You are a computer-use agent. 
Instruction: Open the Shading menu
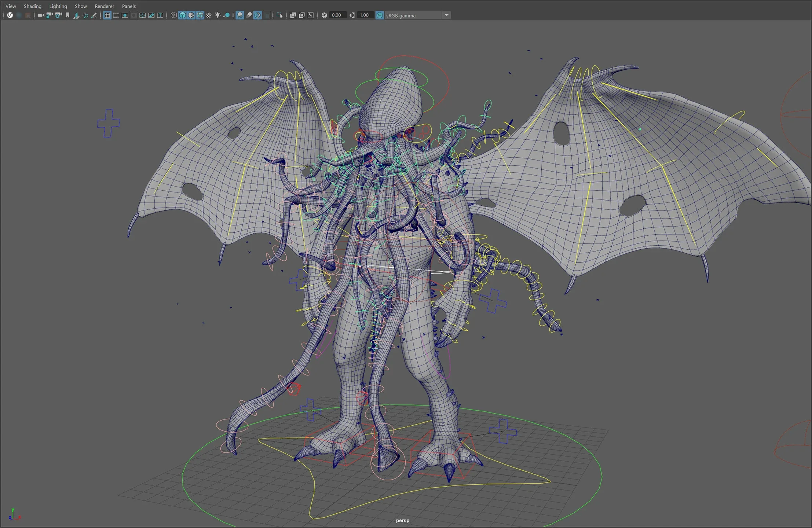32,6
